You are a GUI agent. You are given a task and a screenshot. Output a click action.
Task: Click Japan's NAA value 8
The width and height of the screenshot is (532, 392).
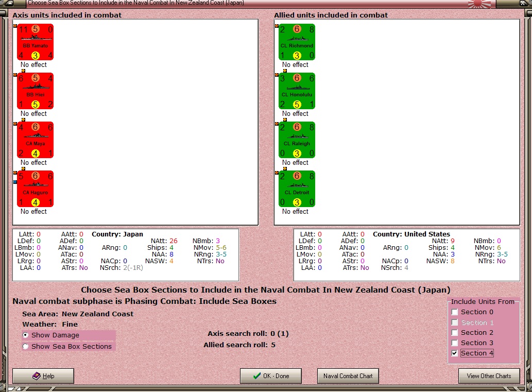tap(171, 254)
